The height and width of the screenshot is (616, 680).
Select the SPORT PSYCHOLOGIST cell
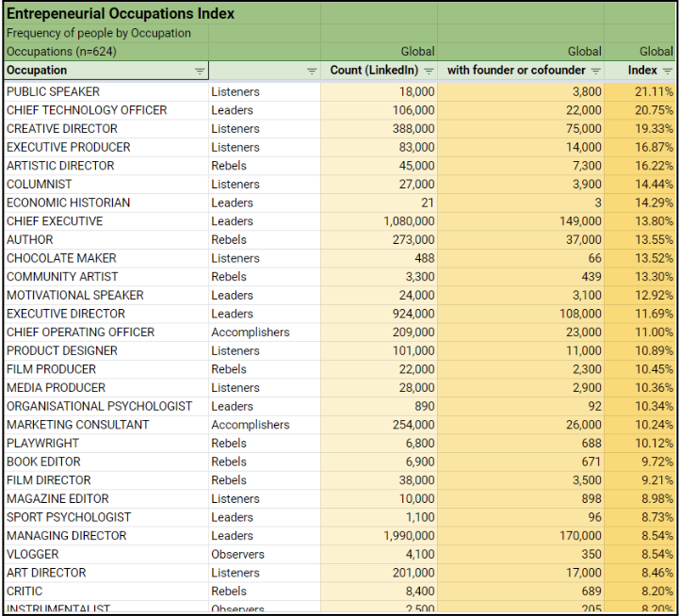[106, 517]
